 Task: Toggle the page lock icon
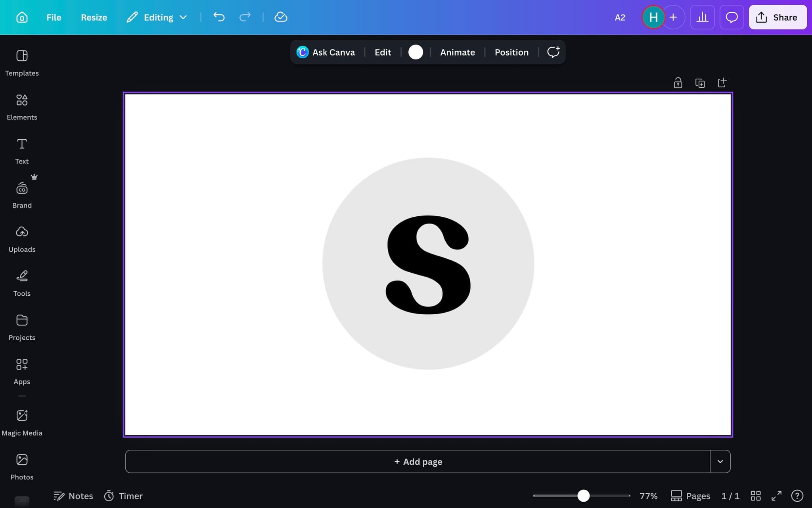[678, 83]
